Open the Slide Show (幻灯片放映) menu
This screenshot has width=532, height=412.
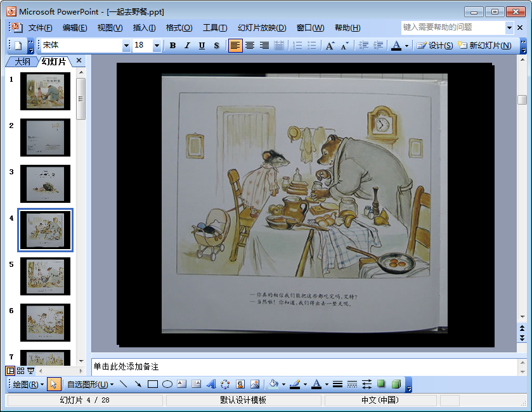(262, 28)
